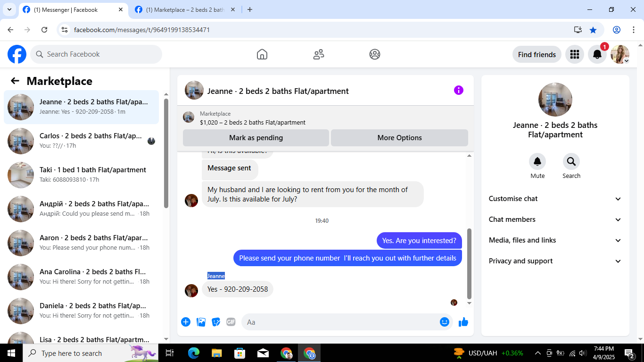Mute the conversation with the bell icon
644x362 pixels.
coord(537,162)
